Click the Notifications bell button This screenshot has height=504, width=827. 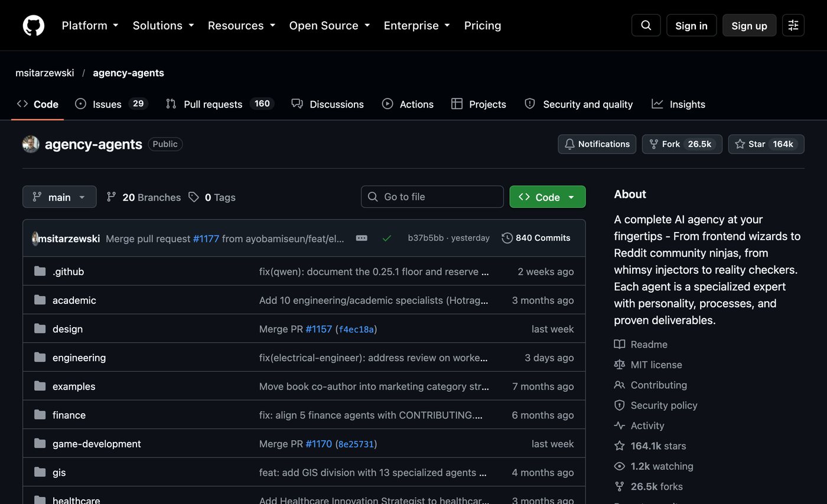597,144
